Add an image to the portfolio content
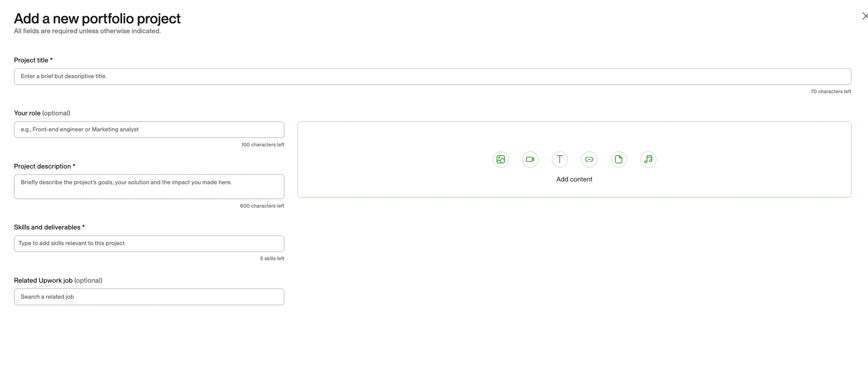The image size is (868, 374). point(500,159)
